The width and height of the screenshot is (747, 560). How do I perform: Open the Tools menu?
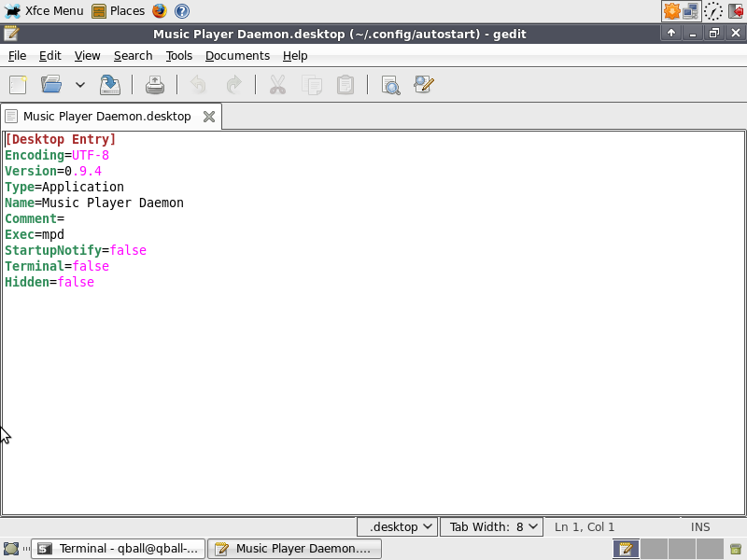pyautogui.click(x=179, y=56)
